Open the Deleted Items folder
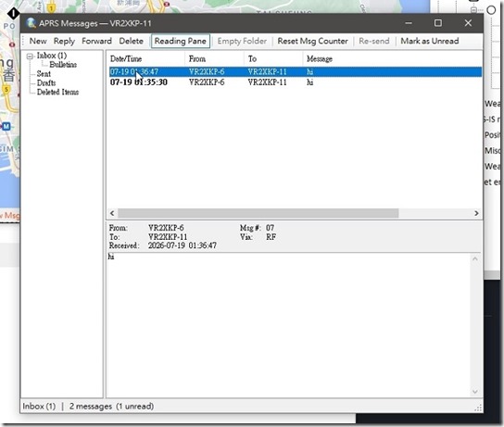Viewport: 504px width, 427px height. pyautogui.click(x=57, y=92)
